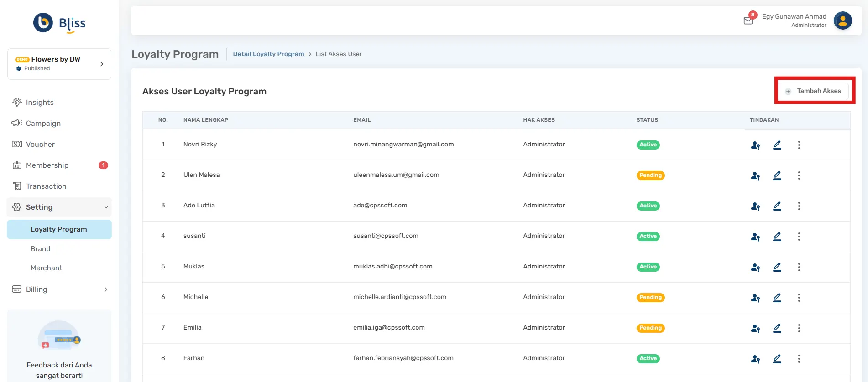This screenshot has height=382, width=868.
Task: Click edit pencil icon for Muklas
Action: 777,267
